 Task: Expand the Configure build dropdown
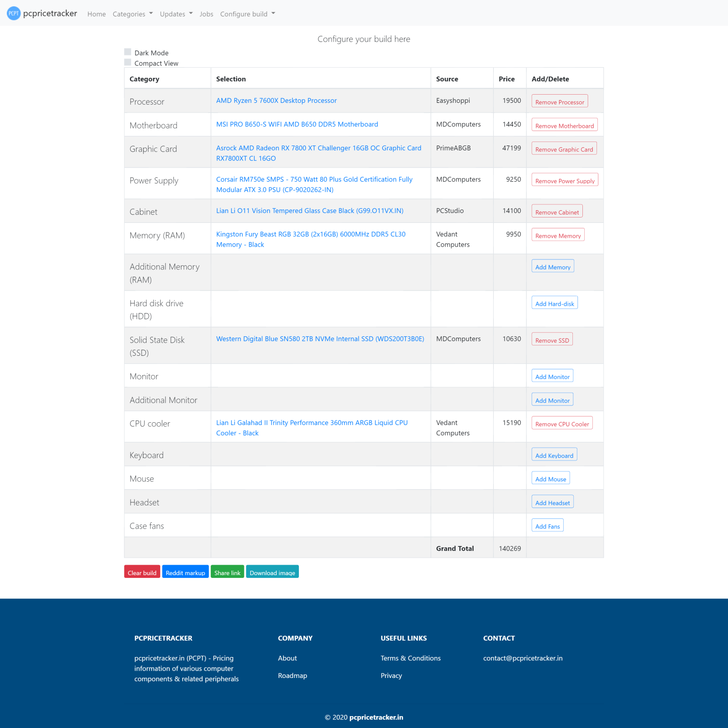click(x=248, y=14)
